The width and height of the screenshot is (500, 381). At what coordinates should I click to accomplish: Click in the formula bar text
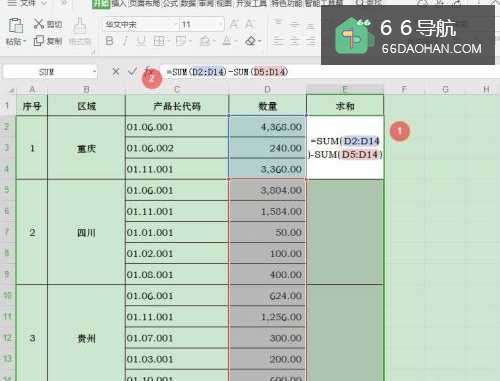point(227,72)
